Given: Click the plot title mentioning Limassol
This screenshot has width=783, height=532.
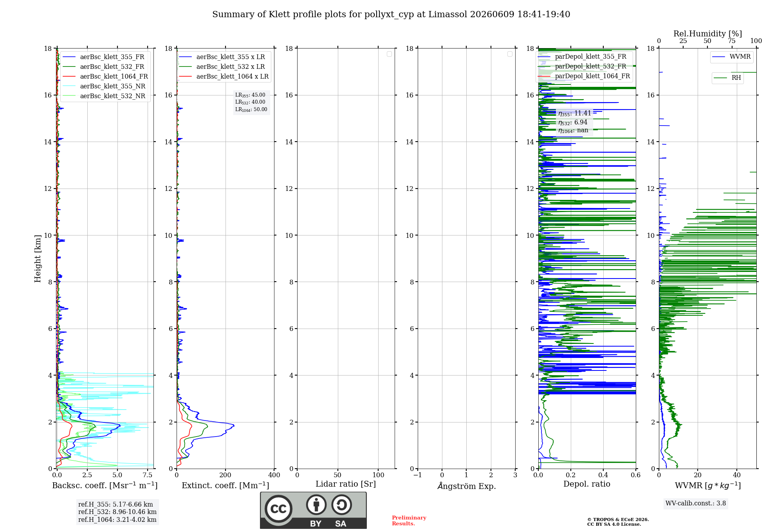Looking at the screenshot, I should pyautogui.click(x=391, y=14).
